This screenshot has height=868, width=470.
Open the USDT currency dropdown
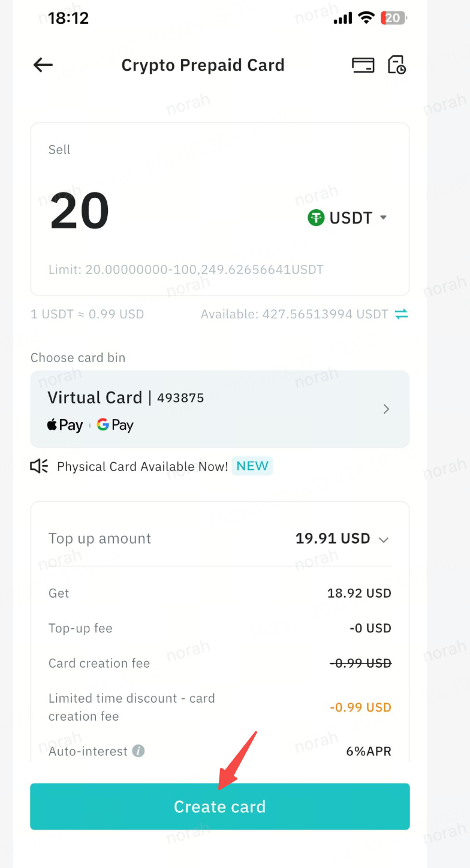point(348,218)
